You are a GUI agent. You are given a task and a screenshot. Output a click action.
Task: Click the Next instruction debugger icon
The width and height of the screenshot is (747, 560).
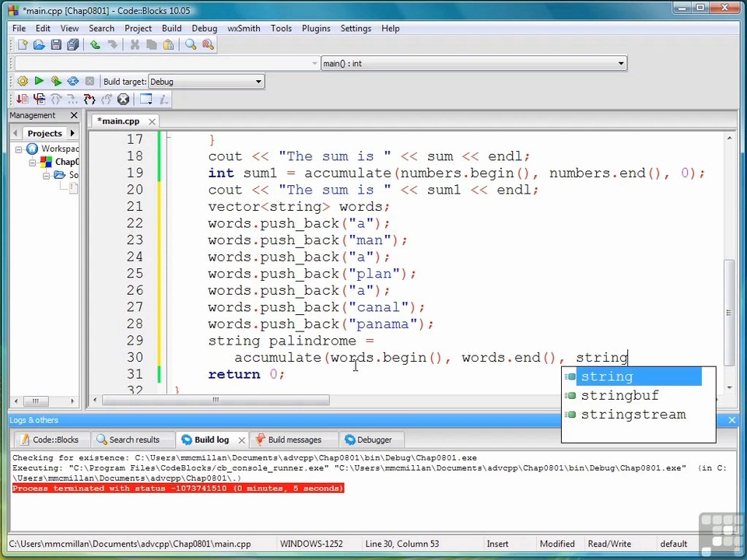72,99
